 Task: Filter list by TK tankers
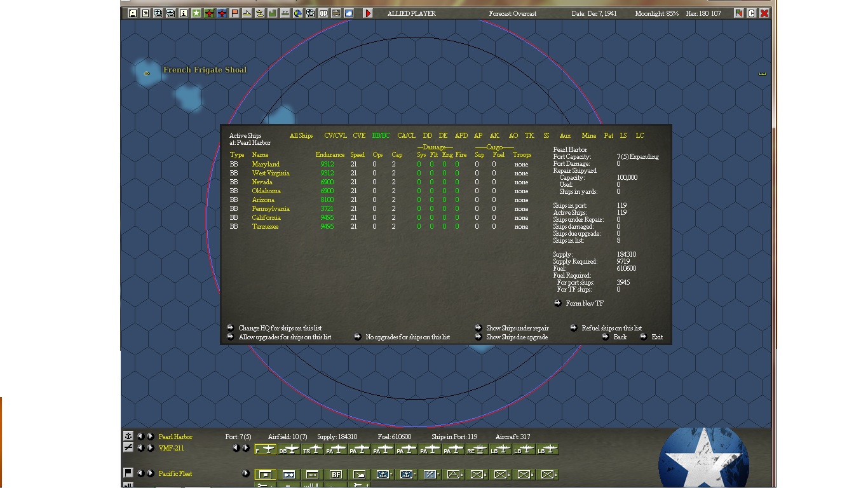pos(529,135)
